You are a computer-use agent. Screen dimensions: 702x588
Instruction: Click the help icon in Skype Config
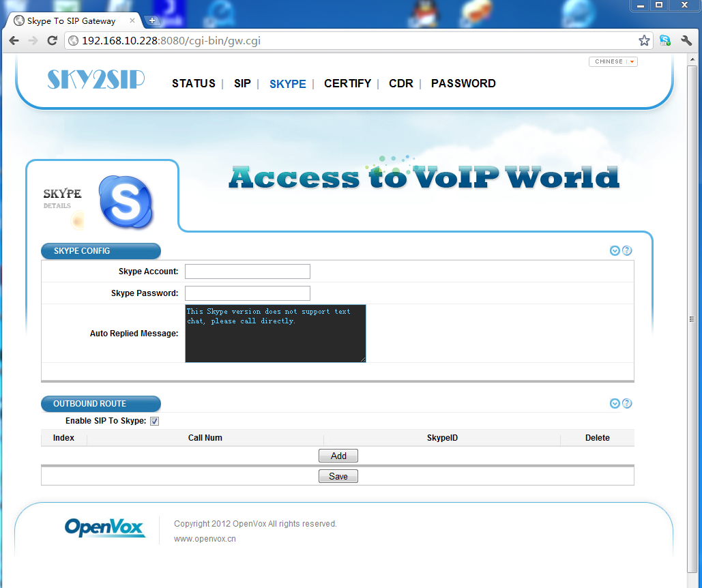[627, 251]
